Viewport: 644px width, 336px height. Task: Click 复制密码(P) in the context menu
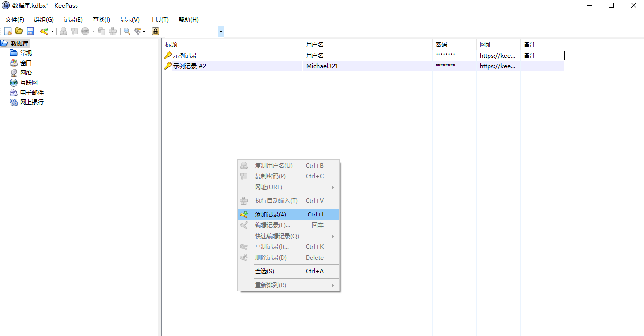(289, 176)
